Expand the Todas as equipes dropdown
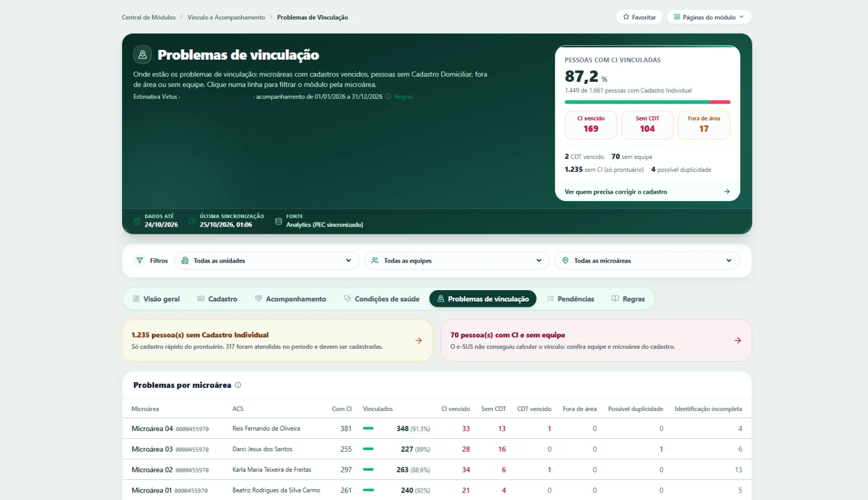The image size is (868, 500). [457, 260]
